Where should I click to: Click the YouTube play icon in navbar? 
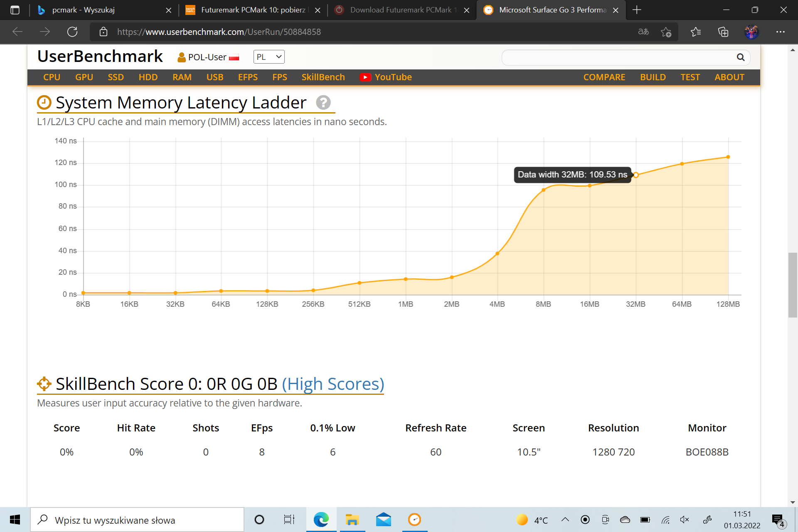pyautogui.click(x=365, y=77)
